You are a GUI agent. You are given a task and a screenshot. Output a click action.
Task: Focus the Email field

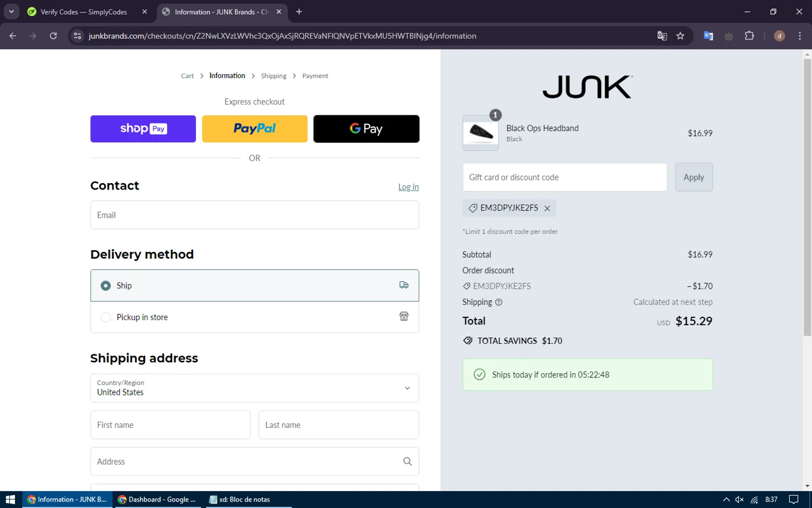coord(254,215)
